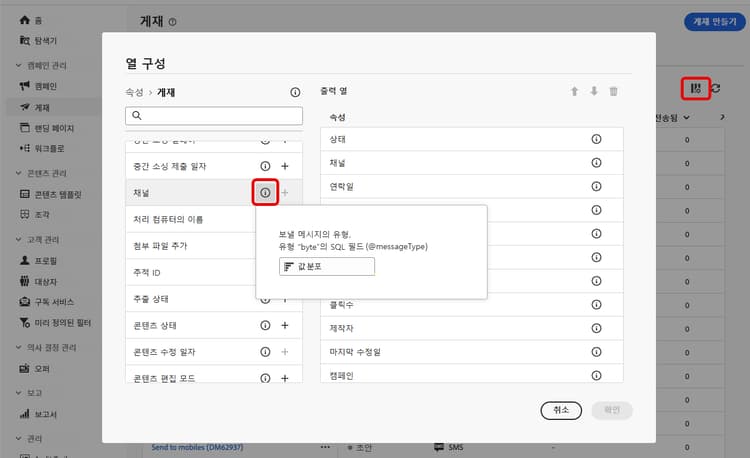Viewport: 750px width, 458px height.
Task: Select the 첨부 파일 추가 attribute row
Action: (x=190, y=246)
